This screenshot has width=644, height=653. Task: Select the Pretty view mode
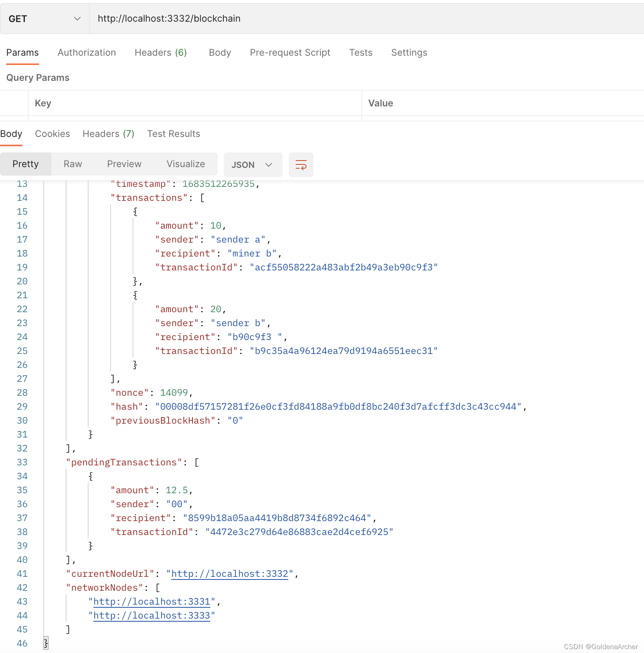(x=26, y=164)
